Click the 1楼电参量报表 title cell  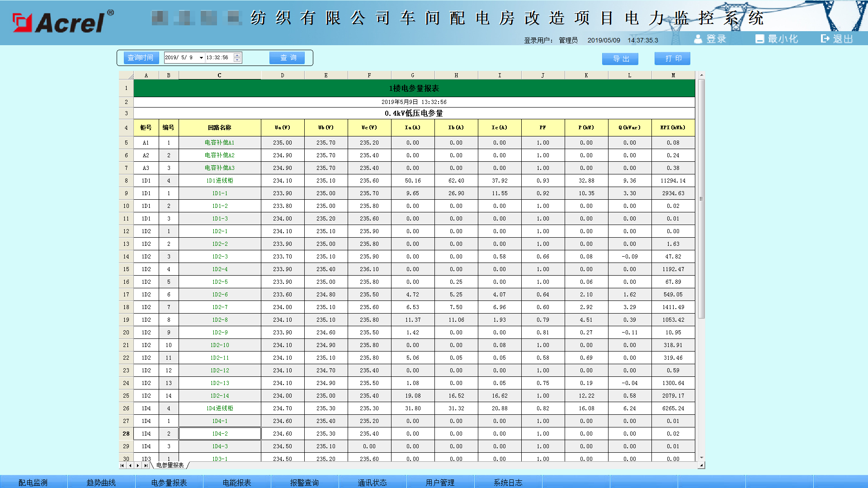(414, 89)
